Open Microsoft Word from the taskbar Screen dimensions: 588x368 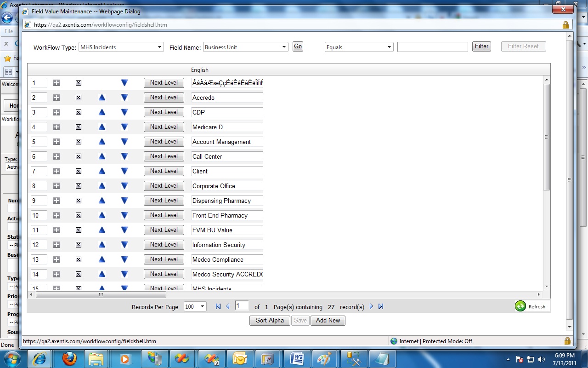(x=296, y=358)
